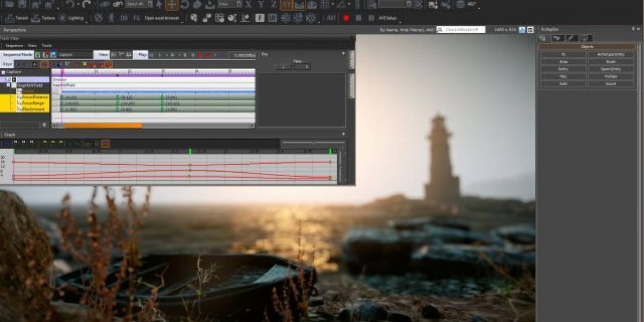Click the AI object button

click(563, 55)
